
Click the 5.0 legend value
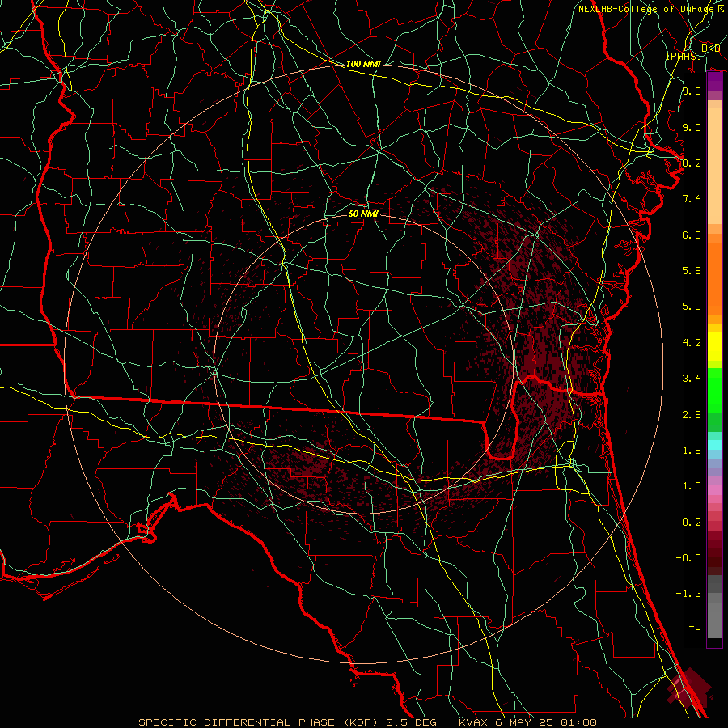692,307
